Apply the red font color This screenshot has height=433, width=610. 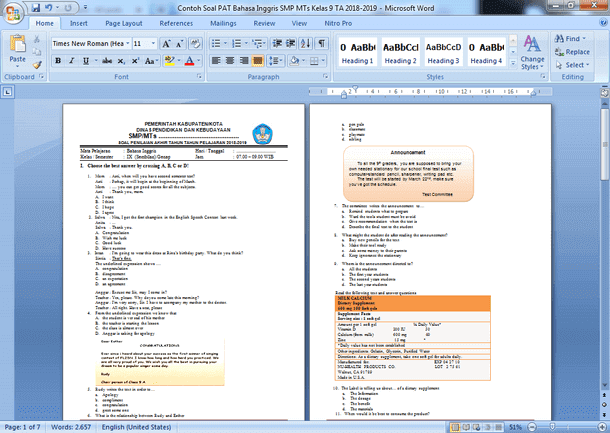(x=189, y=61)
